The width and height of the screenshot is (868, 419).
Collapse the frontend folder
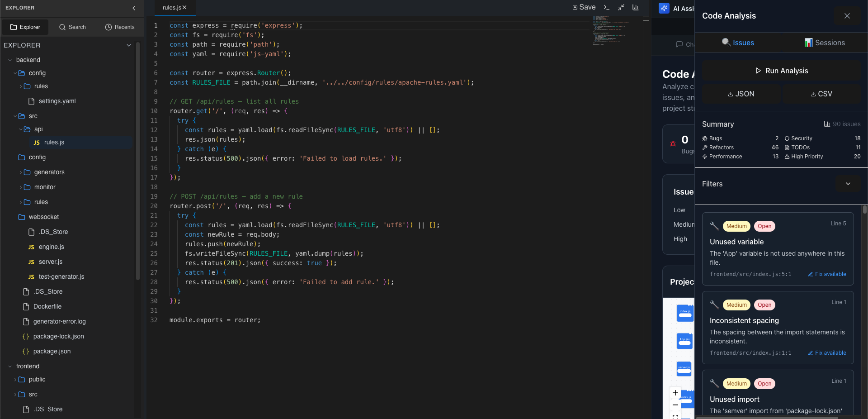[x=10, y=367]
